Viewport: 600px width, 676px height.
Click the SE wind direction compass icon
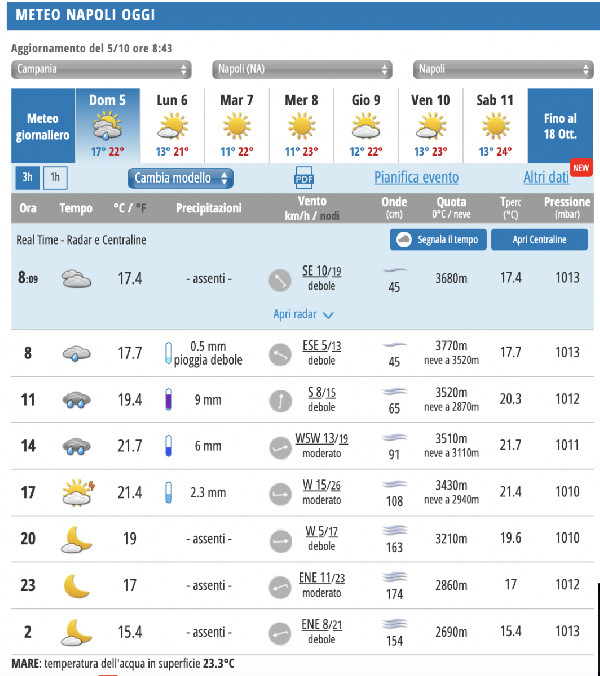point(279,279)
